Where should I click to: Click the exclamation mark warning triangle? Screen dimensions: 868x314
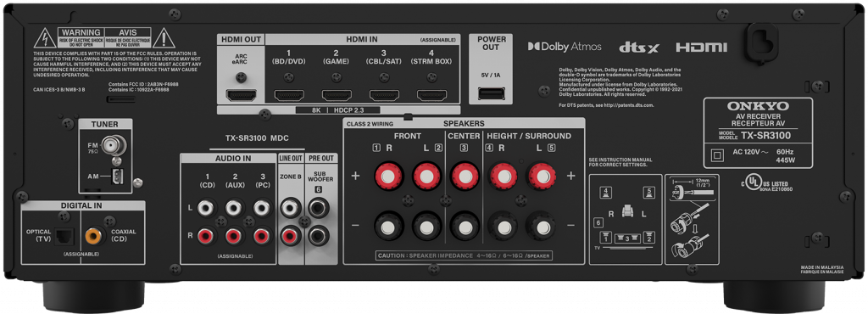(x=164, y=39)
